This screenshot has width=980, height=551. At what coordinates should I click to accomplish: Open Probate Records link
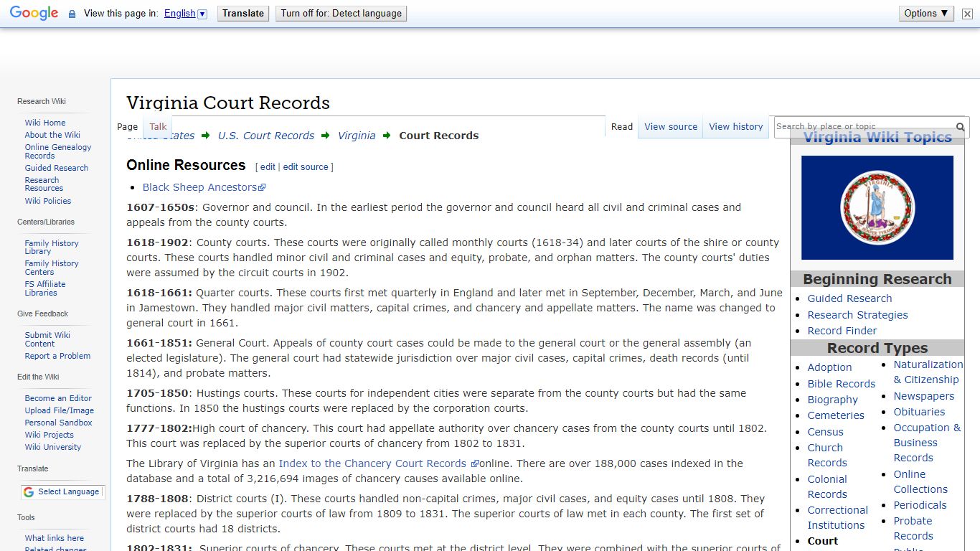[x=913, y=528]
